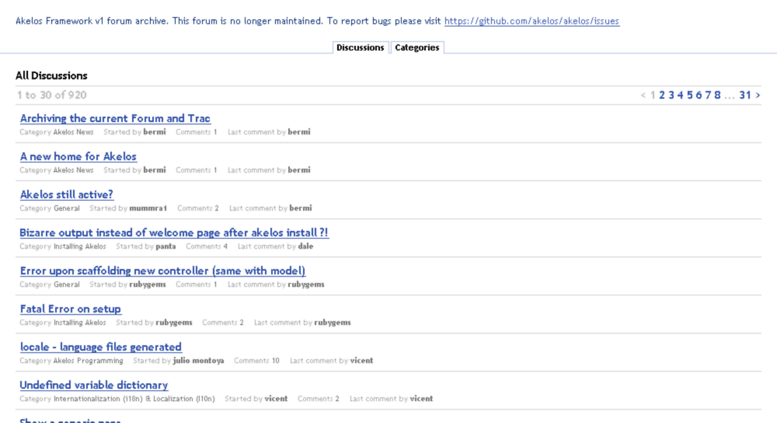Open 'Archiving the current Forum and Trac' discussion
This screenshot has width=777, height=423.
coord(115,118)
